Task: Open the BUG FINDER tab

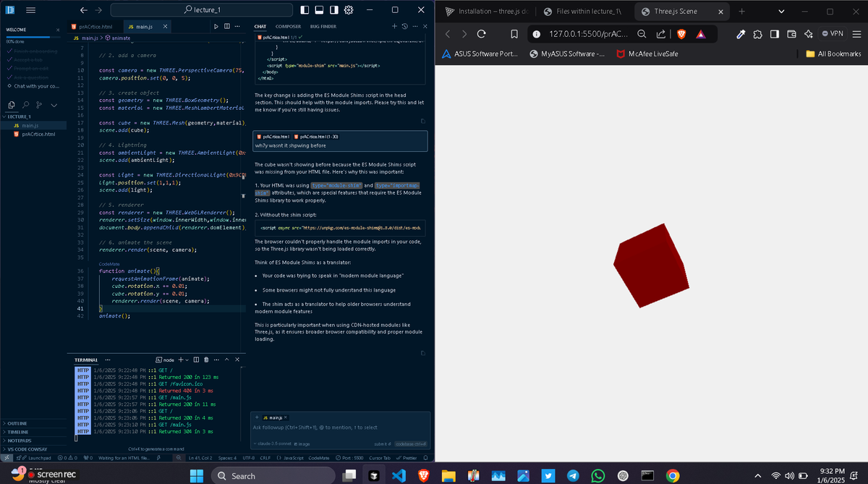Action: (323, 26)
